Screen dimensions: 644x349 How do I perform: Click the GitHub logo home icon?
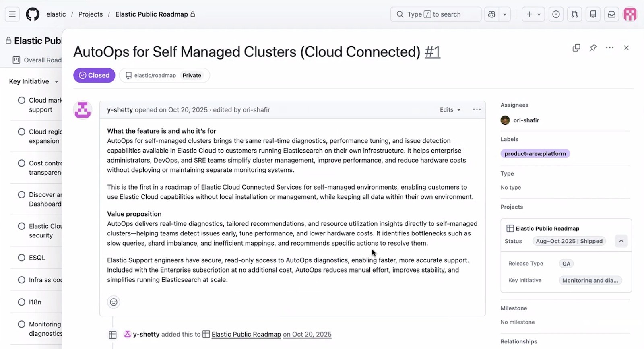coord(33,14)
